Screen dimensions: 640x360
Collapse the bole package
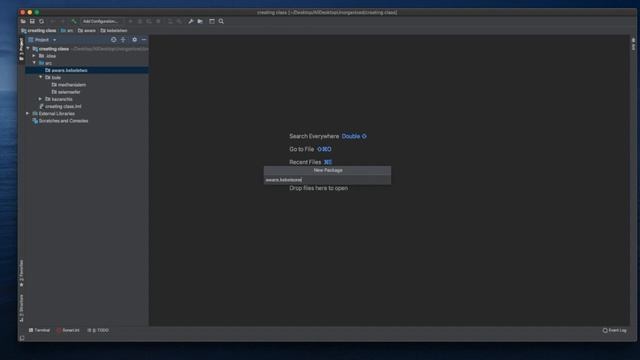point(41,77)
